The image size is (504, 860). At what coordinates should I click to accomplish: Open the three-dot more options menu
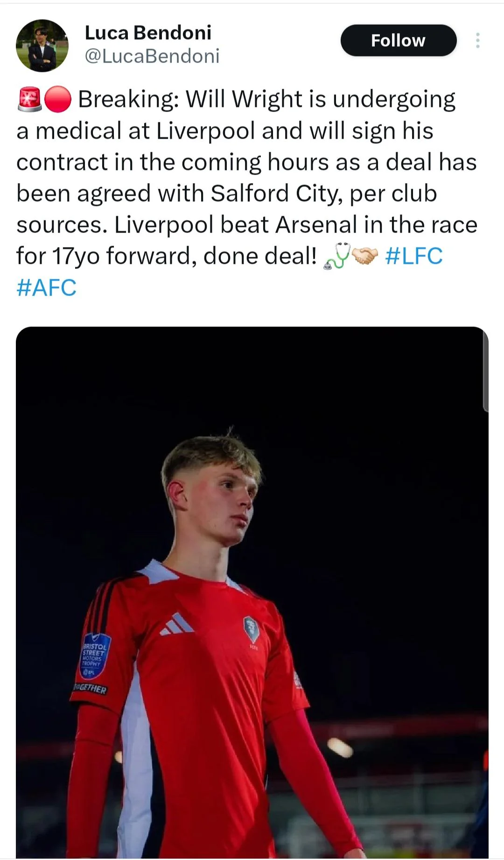[477, 41]
